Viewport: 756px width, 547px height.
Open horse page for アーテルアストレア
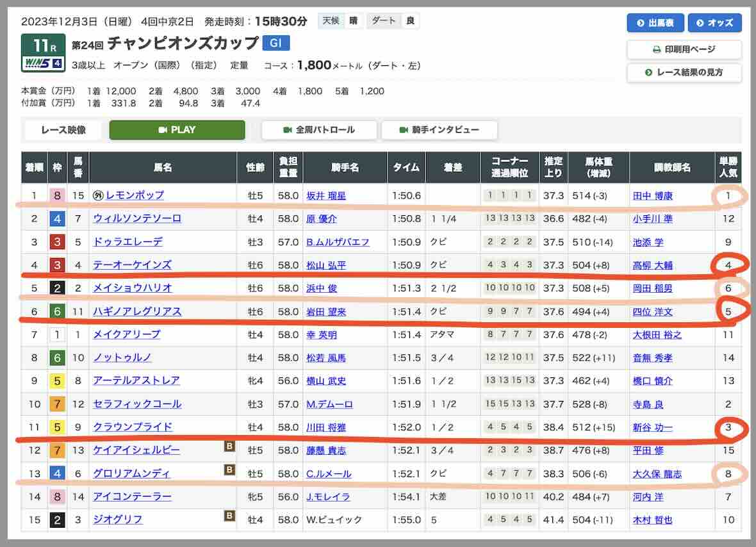[x=136, y=380]
